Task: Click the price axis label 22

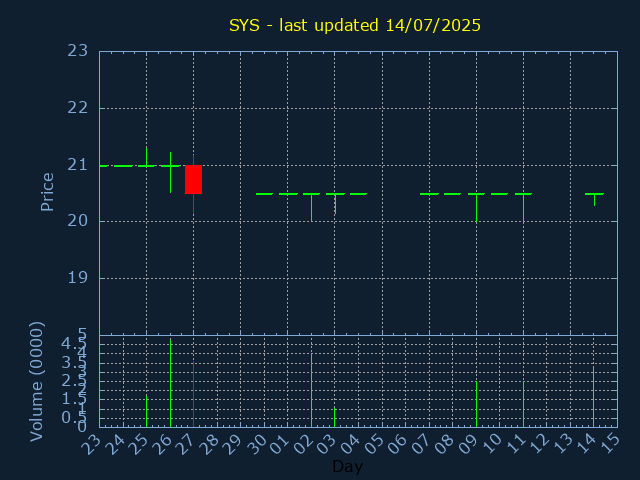Action: tap(78, 108)
